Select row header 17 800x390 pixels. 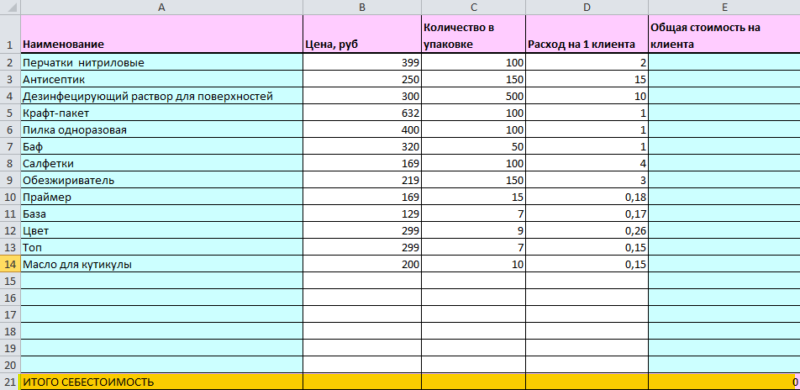10,314
